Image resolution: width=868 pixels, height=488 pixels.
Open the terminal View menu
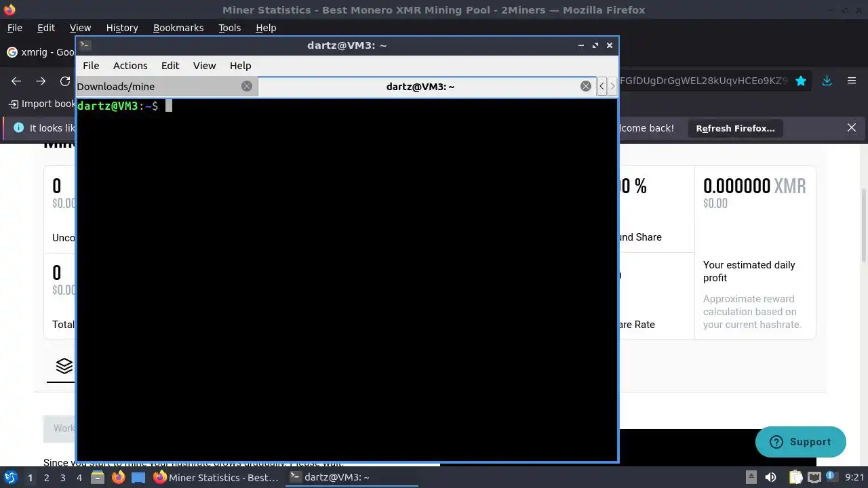pos(204,66)
